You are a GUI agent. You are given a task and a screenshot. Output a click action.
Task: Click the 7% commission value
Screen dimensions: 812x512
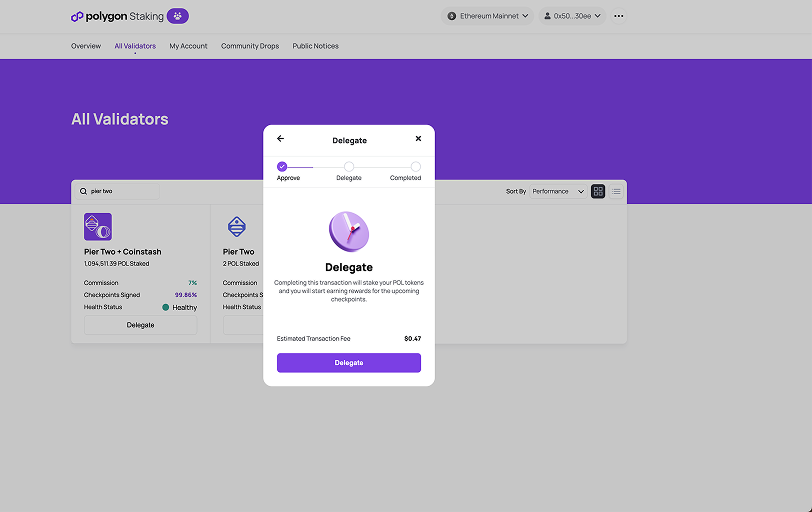pyautogui.click(x=193, y=283)
